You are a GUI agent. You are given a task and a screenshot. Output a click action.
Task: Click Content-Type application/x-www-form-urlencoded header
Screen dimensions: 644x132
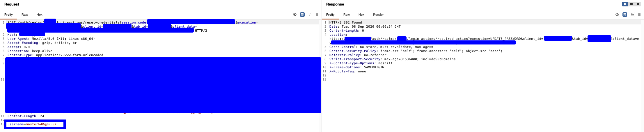pos(55,55)
